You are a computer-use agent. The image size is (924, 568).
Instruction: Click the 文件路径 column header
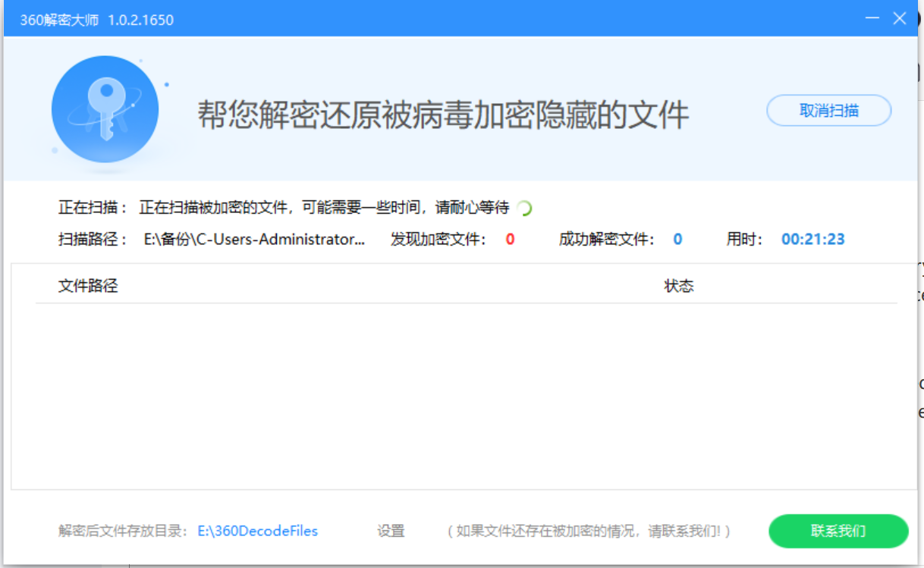click(88, 286)
